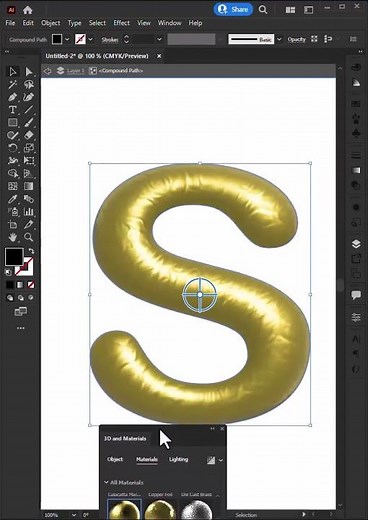
Task: Open Arrange Documents icon
Action: click(x=290, y=10)
